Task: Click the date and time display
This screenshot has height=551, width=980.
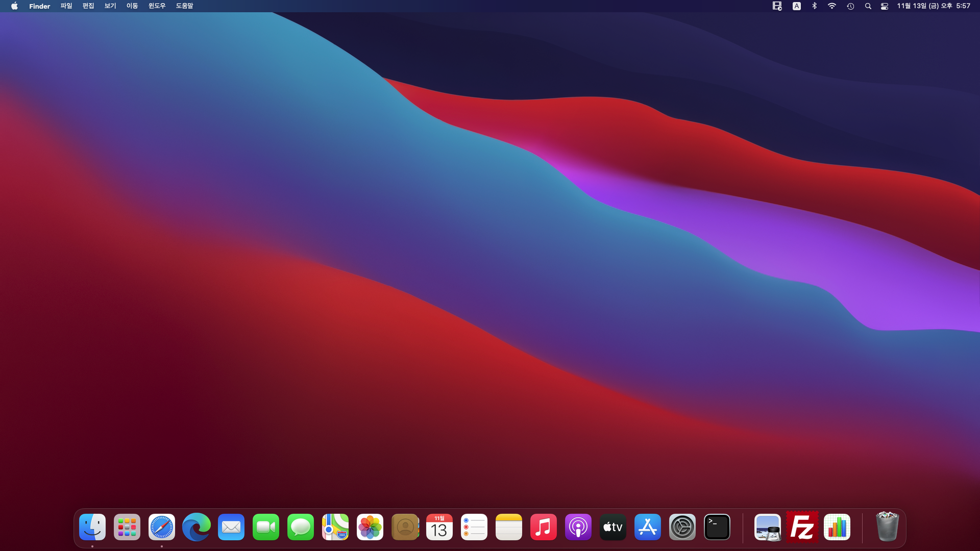Action: tap(934, 6)
